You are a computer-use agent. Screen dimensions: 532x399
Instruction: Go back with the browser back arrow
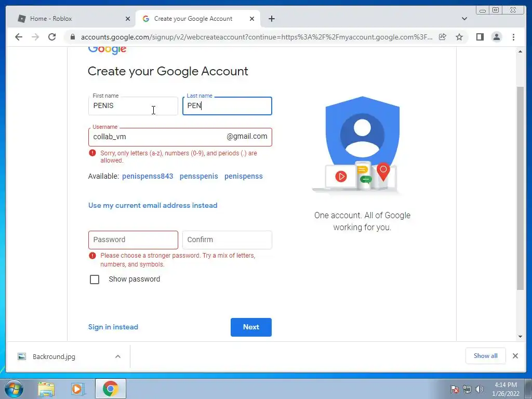19,37
